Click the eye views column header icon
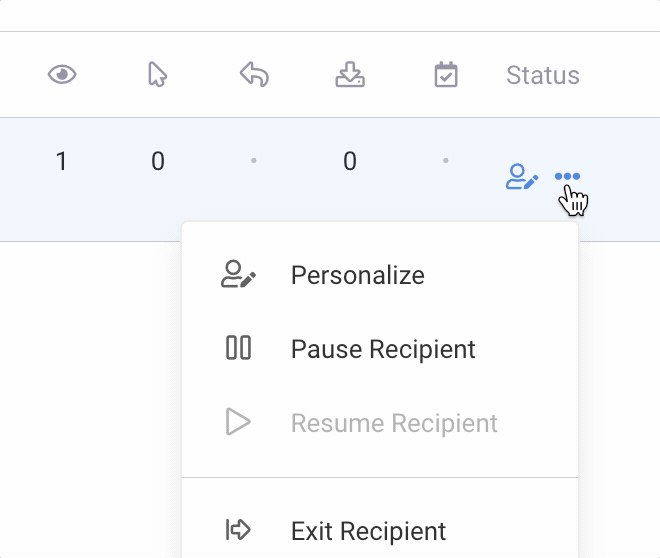The image size is (660, 558). [x=62, y=75]
